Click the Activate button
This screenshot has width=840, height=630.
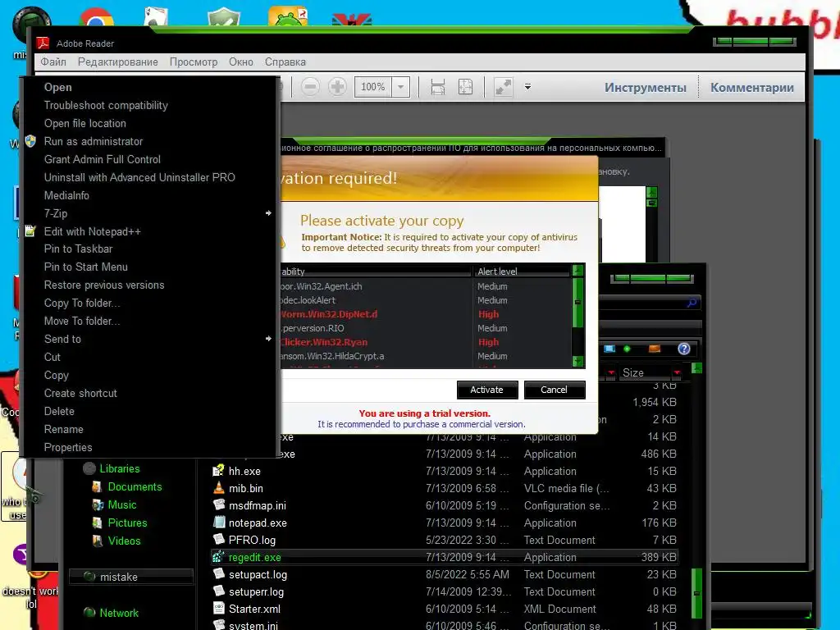(x=487, y=390)
